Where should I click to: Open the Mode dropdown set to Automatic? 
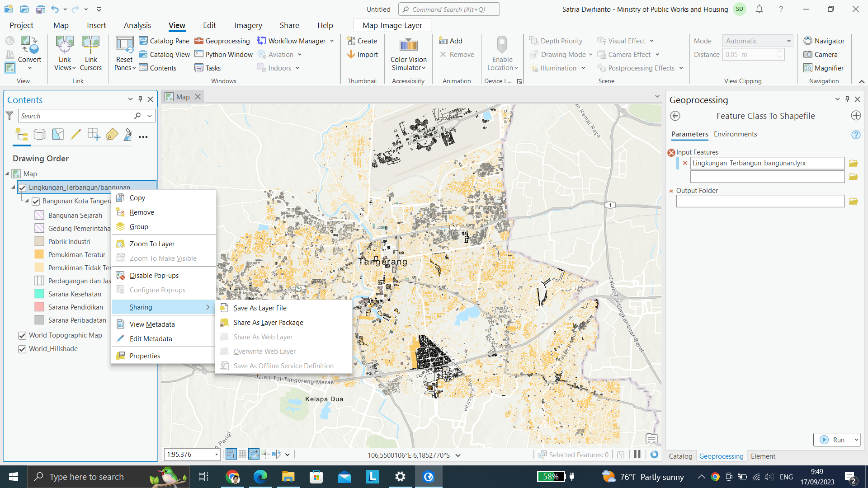coord(757,41)
